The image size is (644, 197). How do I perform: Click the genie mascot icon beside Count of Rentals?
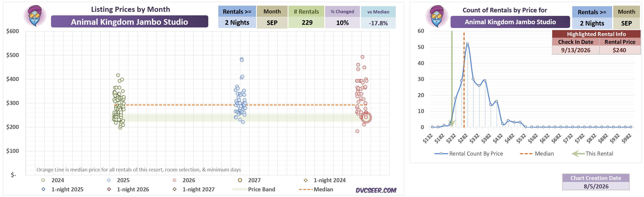(437, 16)
